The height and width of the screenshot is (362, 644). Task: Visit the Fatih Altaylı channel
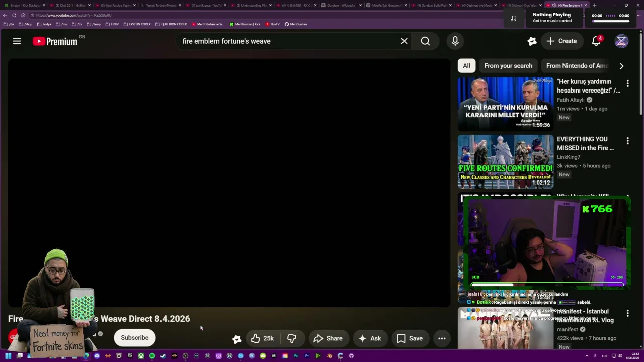coord(571,100)
